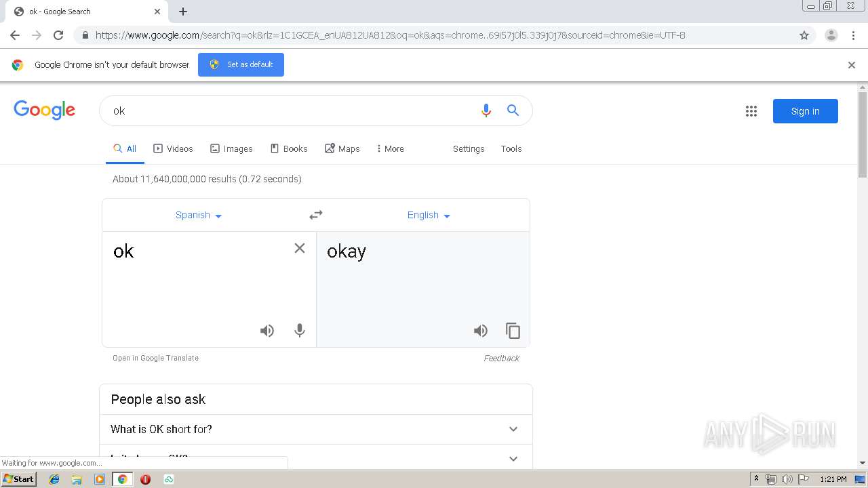The width and height of the screenshot is (868, 488).
Task: Open the Chrome profile avatar menu
Action: (831, 35)
